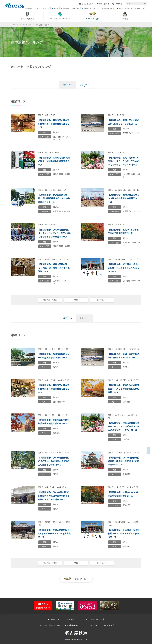Open the Wind magazine banner
152x644 pixels.
(x=87, y=606)
